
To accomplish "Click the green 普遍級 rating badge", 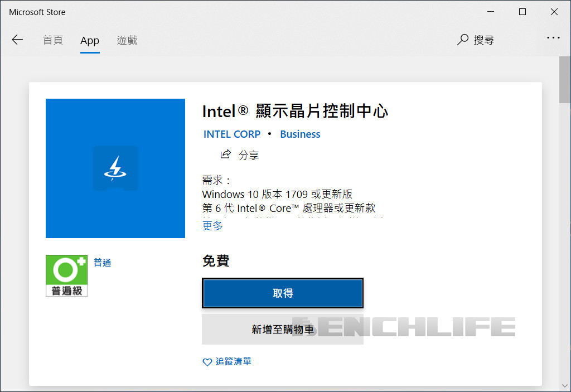I will click(67, 275).
